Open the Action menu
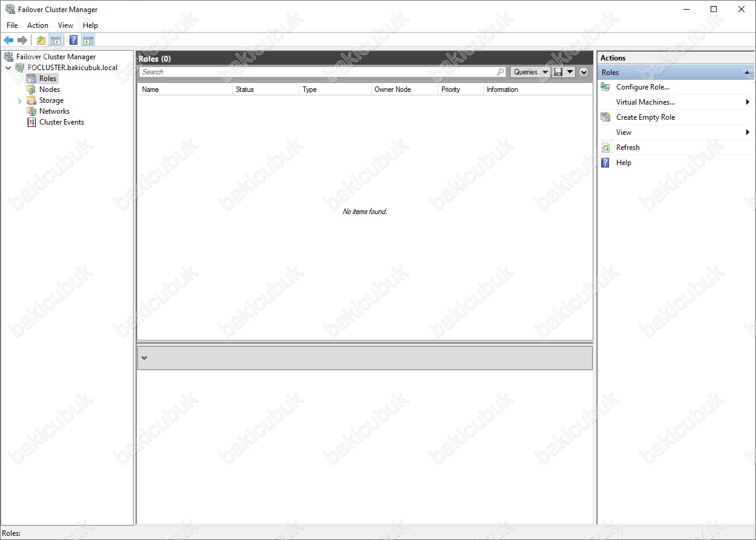The width and height of the screenshot is (756, 540). [37, 25]
